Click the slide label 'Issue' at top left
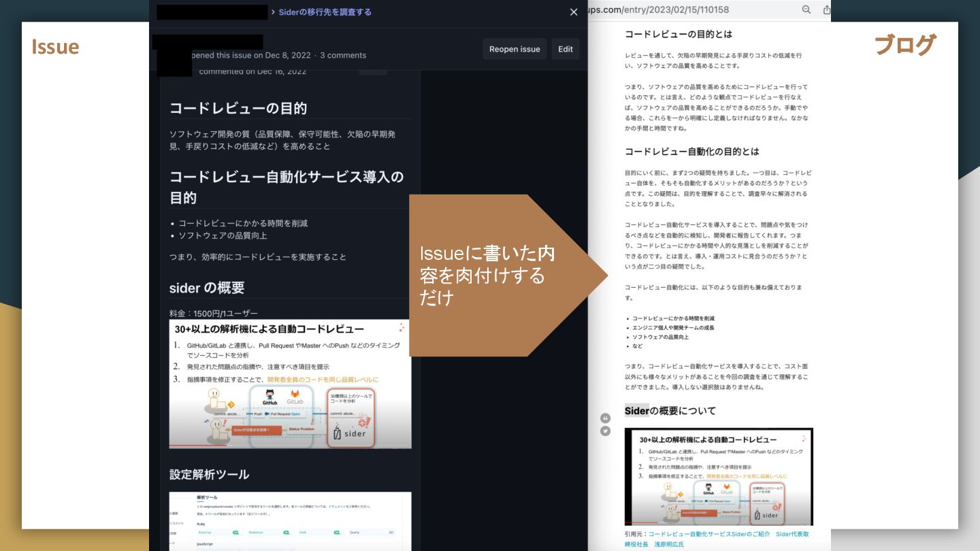980x551 pixels. [x=55, y=47]
